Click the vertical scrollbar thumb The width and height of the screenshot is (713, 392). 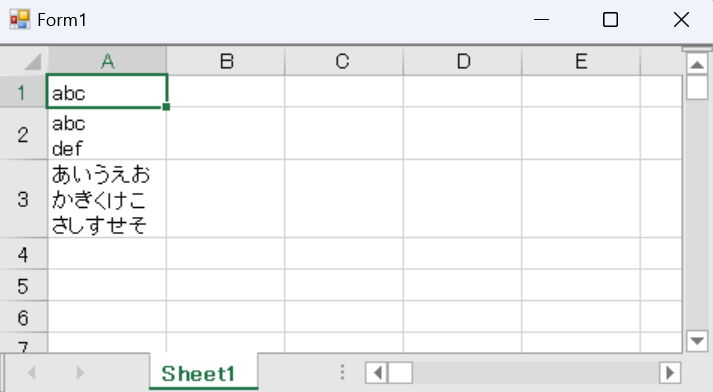[x=697, y=87]
